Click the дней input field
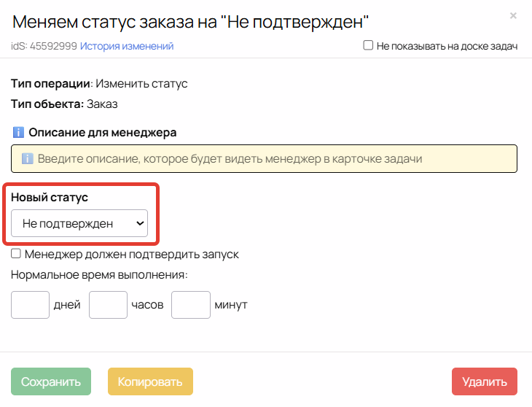Viewport: 532px width, 407px height. click(x=30, y=304)
